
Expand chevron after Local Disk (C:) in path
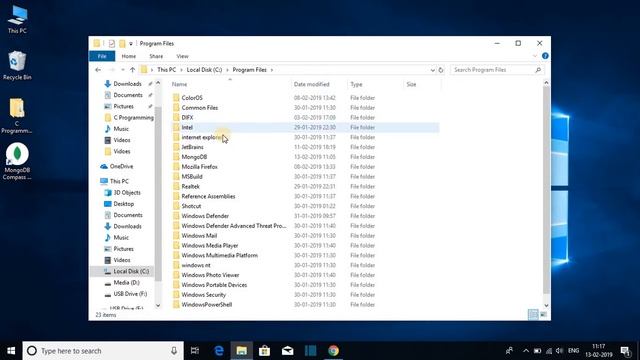tap(227, 70)
